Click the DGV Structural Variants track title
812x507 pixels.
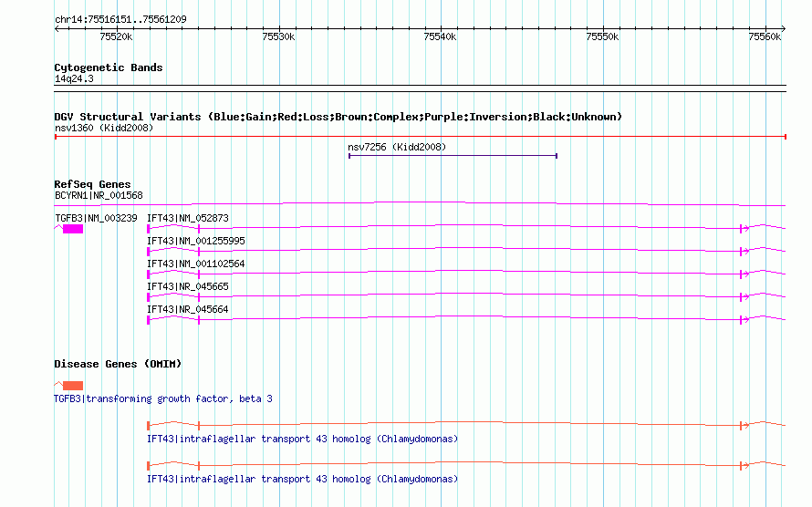[x=338, y=117]
